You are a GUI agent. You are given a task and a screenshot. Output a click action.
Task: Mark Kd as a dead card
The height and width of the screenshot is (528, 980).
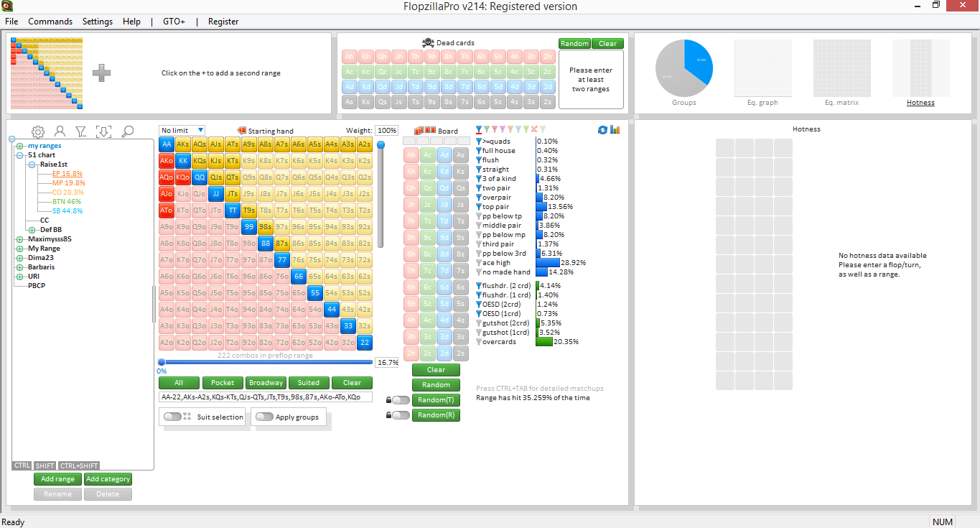tap(366, 87)
